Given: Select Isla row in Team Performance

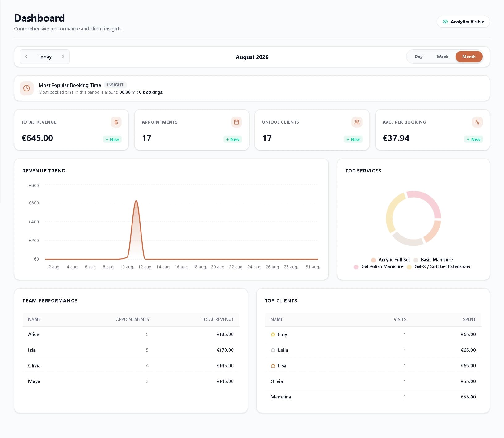Looking at the screenshot, I should tap(131, 350).
